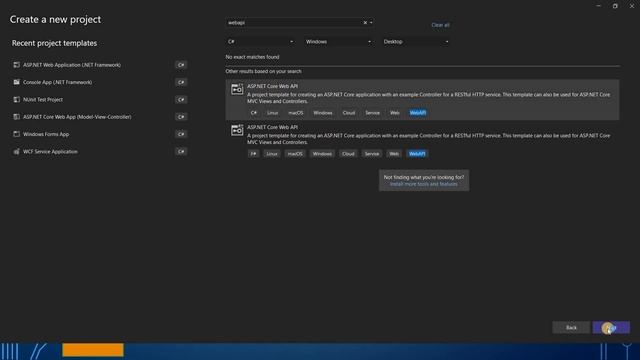Click the C# badge next to WCF Service Application
640x360 pixels.
click(x=181, y=151)
